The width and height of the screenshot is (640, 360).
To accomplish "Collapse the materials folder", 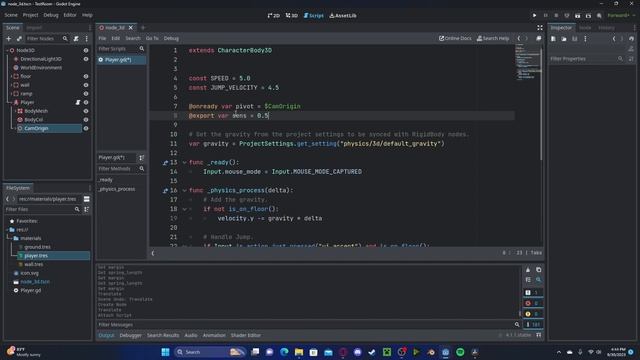I will [x=11, y=238].
